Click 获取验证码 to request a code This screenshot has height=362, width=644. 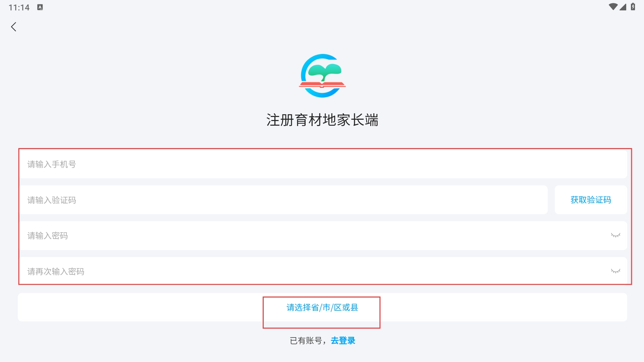point(591,200)
